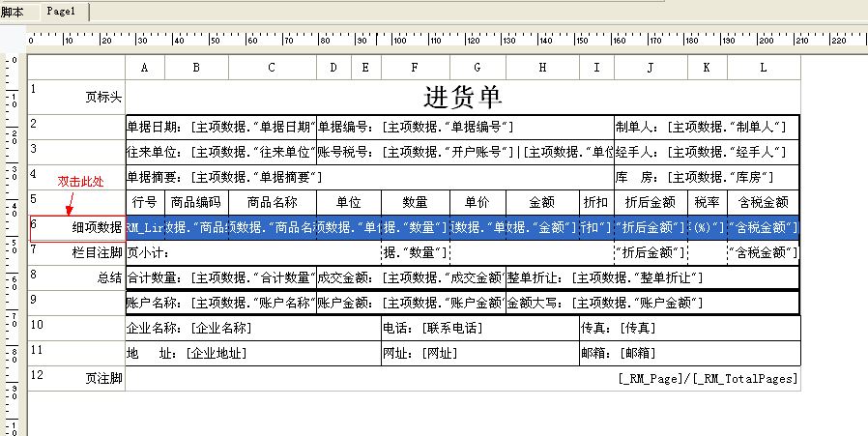This screenshot has width=868, height=436.
Task: Click the 金额大写 field cell
Action: [x=653, y=303]
